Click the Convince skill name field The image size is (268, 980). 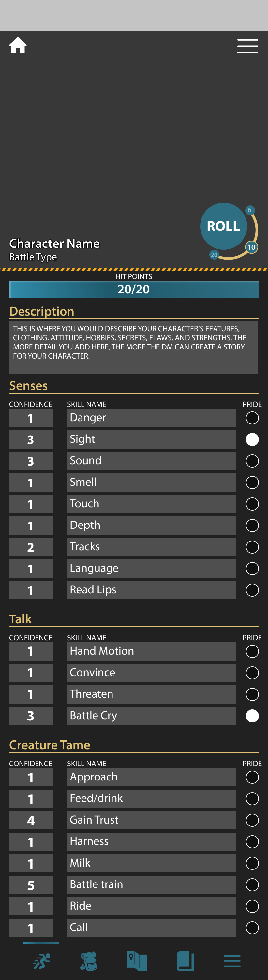[151, 673]
